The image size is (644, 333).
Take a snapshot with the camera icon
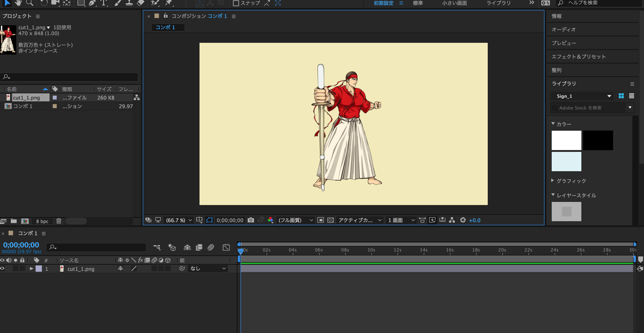pyautogui.click(x=251, y=220)
